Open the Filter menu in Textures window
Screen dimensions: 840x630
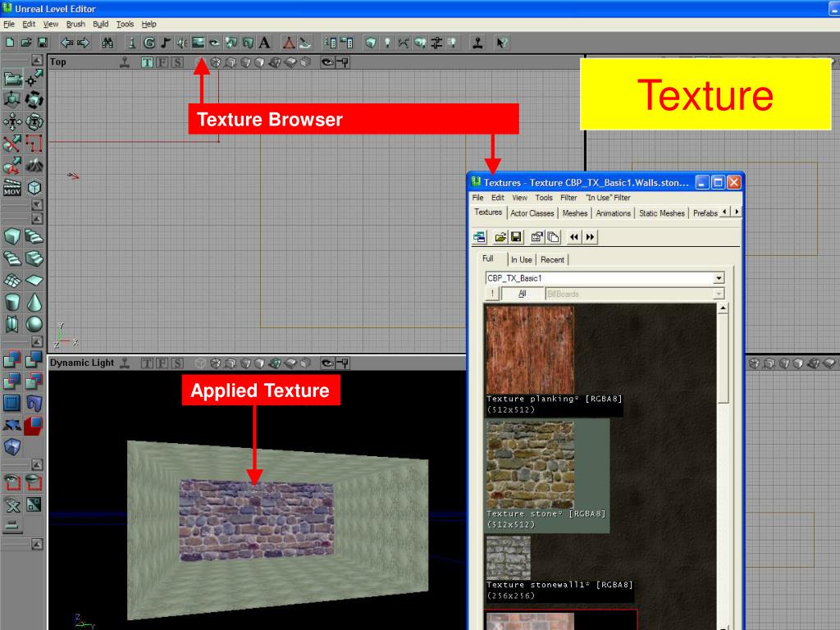tap(568, 198)
